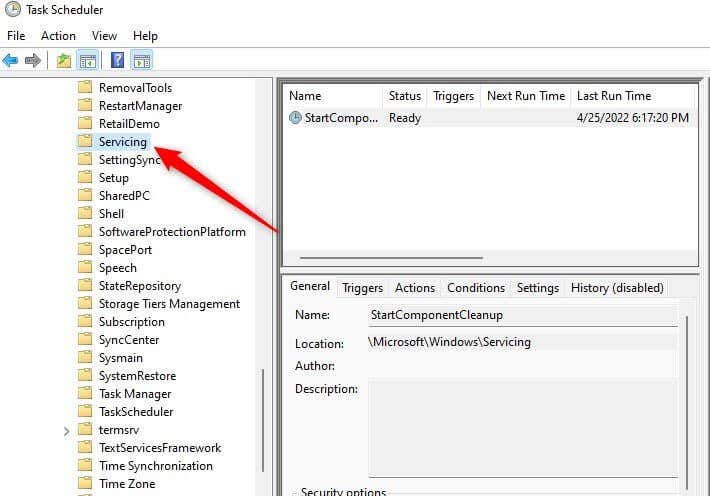Click the termsrv folder icon
This screenshot has height=496, width=710.
(85, 429)
